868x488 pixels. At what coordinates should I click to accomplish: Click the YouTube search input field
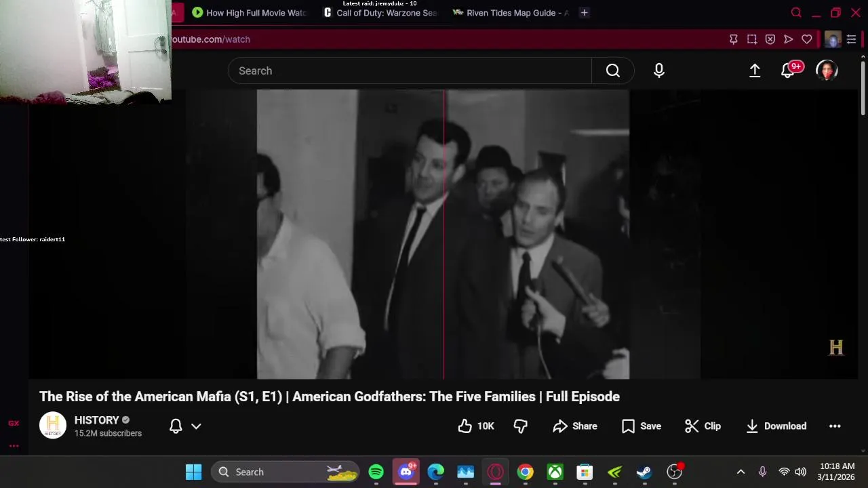410,70
